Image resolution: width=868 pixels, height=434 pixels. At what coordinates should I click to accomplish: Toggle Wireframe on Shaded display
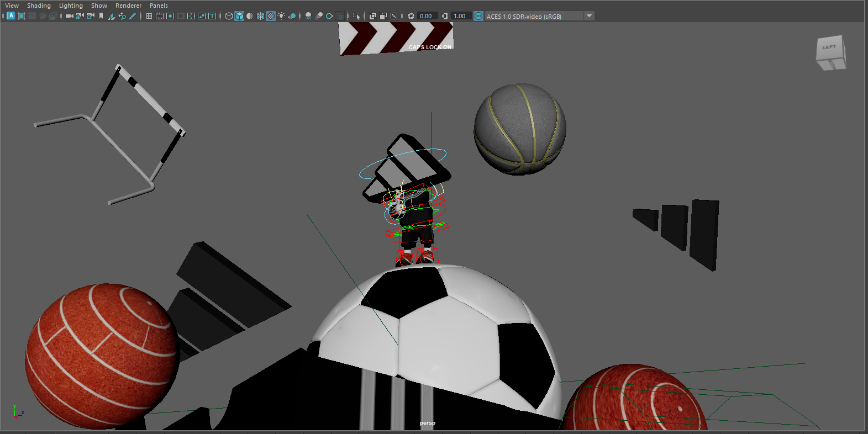[260, 16]
